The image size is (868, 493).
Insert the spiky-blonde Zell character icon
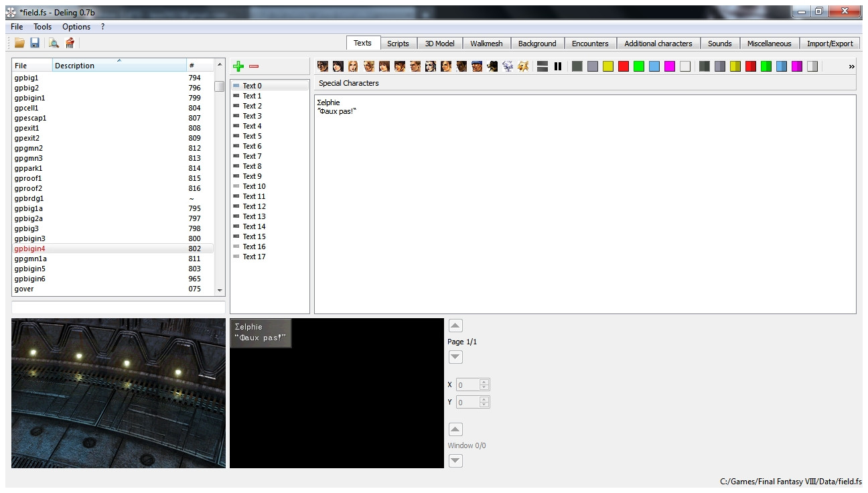click(x=369, y=66)
